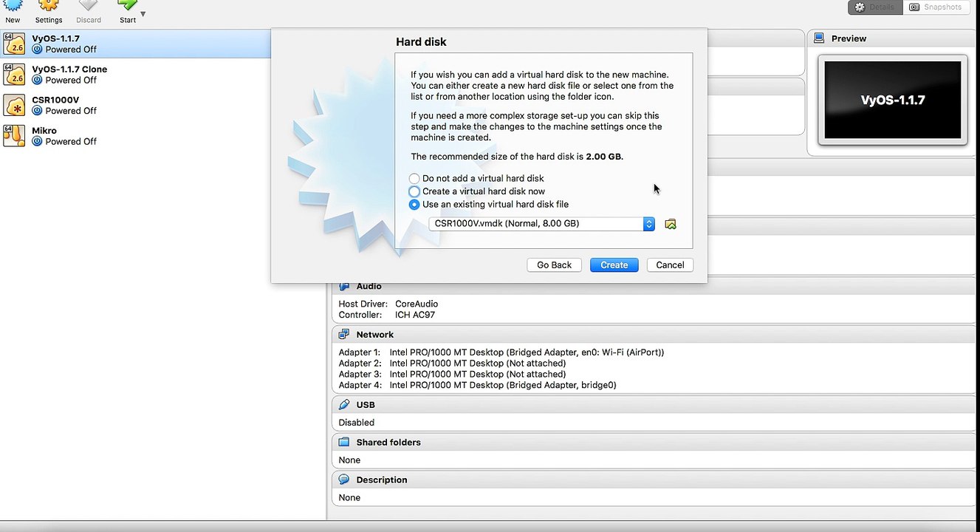Click the Discard toolbar icon
Screen dimensions: 980x532
tap(89, 6)
